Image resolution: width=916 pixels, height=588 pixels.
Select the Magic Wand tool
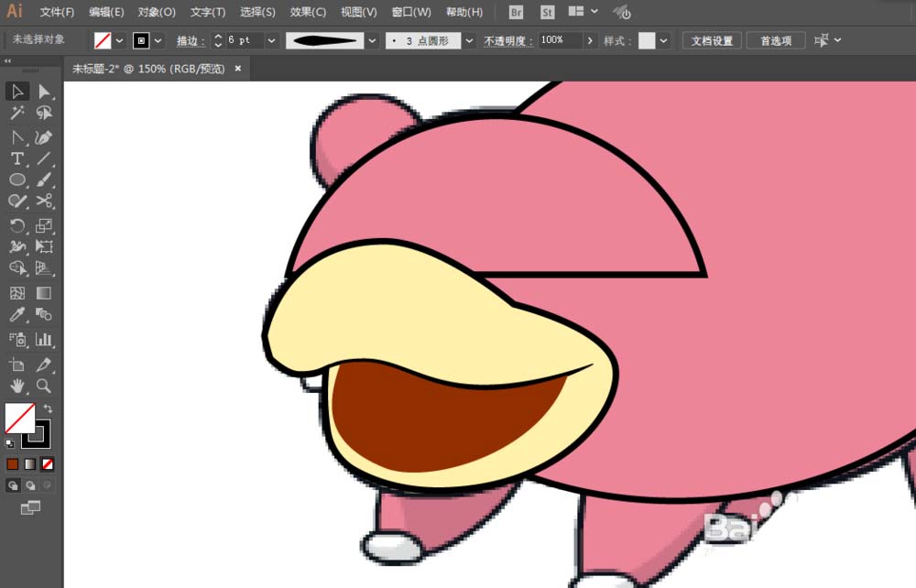(x=16, y=113)
